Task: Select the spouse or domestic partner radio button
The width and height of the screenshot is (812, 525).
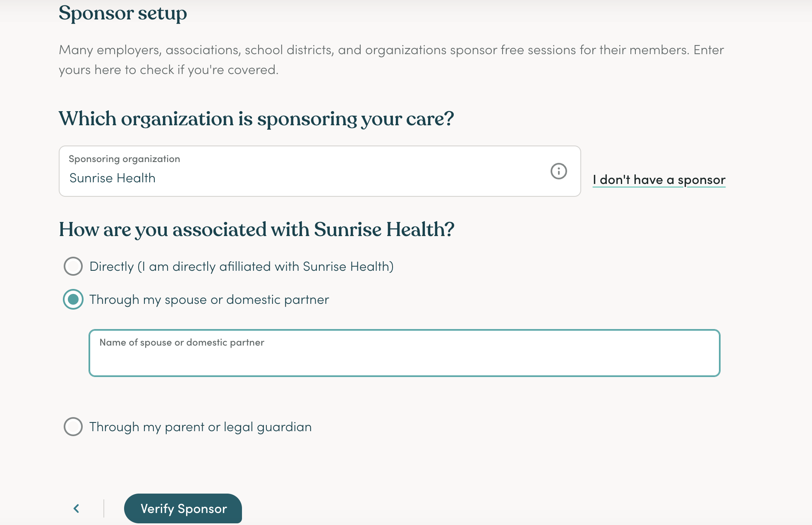Action: 73,299
